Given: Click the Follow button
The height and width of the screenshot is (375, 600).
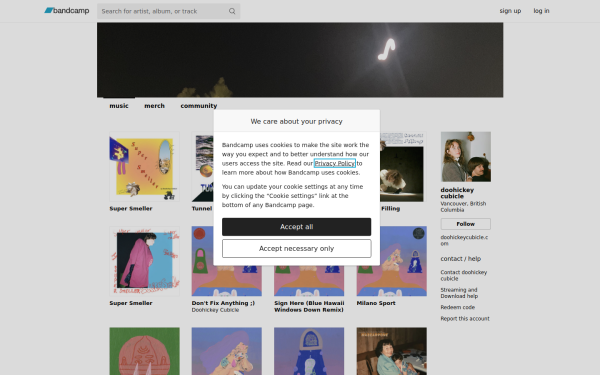Looking at the screenshot, I should (x=465, y=224).
